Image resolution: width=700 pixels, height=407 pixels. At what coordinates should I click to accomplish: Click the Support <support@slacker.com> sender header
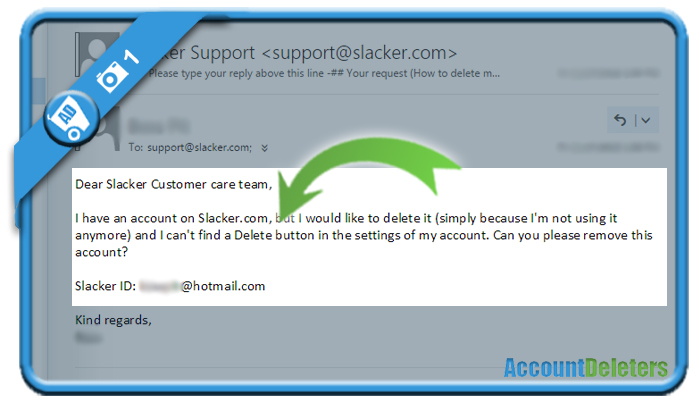point(304,53)
